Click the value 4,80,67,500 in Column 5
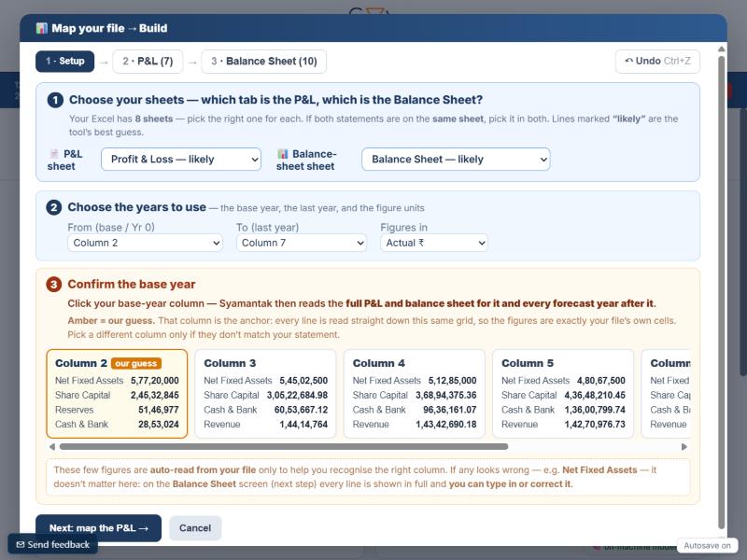747x560 pixels. pos(601,381)
